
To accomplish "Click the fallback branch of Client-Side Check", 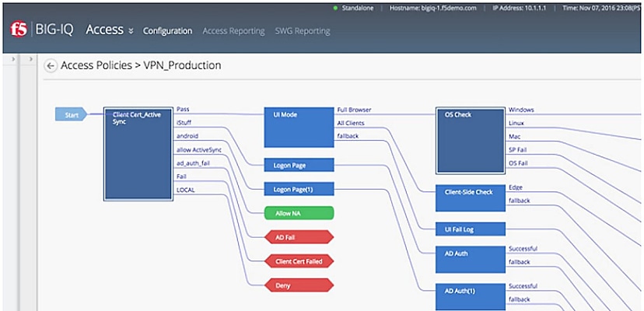I will (x=519, y=201).
